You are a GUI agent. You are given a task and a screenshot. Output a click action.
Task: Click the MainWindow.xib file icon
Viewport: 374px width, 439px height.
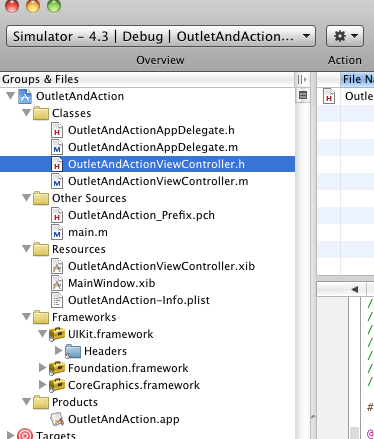click(x=57, y=283)
